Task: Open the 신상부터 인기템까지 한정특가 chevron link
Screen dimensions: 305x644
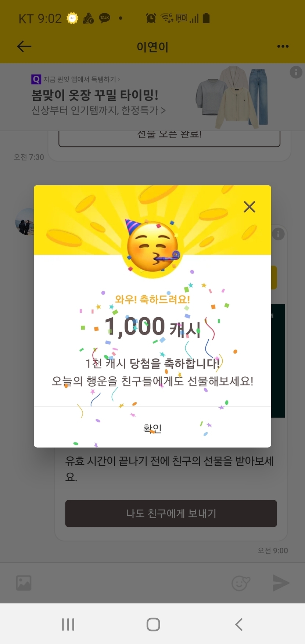Action: pyautogui.click(x=98, y=110)
